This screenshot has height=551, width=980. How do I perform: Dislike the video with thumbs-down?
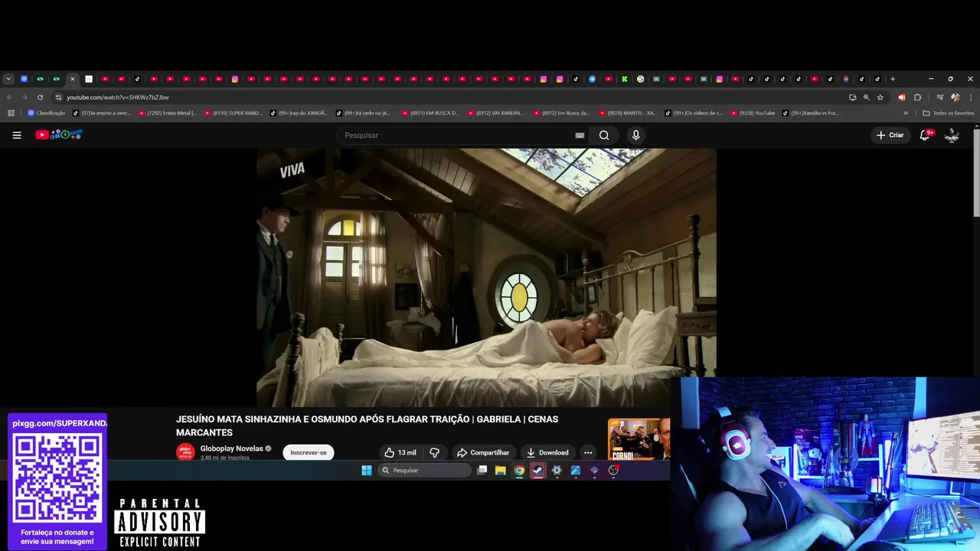(434, 452)
